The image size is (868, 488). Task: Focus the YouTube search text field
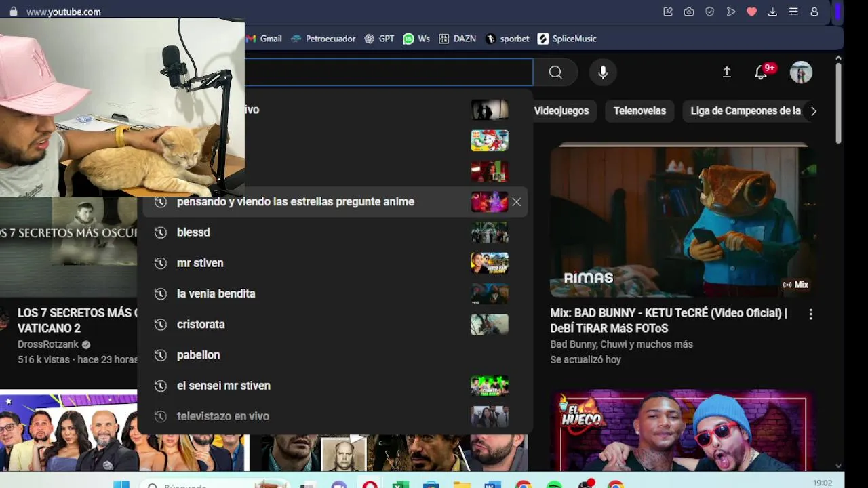(x=389, y=73)
